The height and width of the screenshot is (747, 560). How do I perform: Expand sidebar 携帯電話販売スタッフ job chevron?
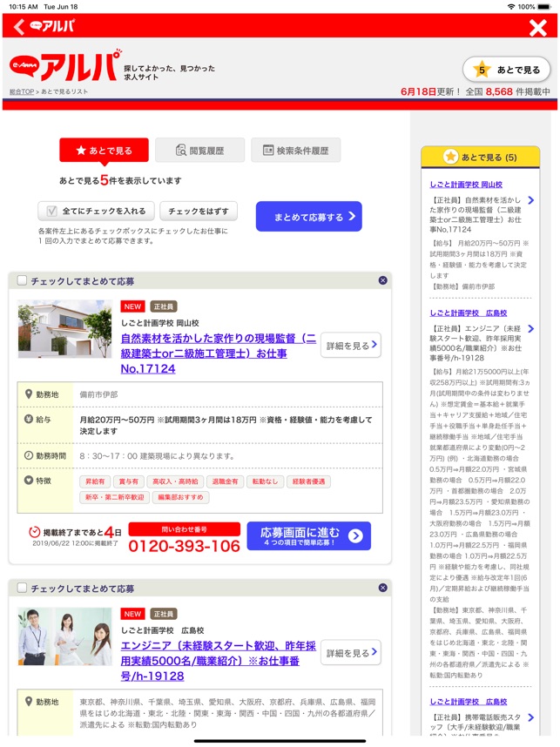(x=531, y=717)
